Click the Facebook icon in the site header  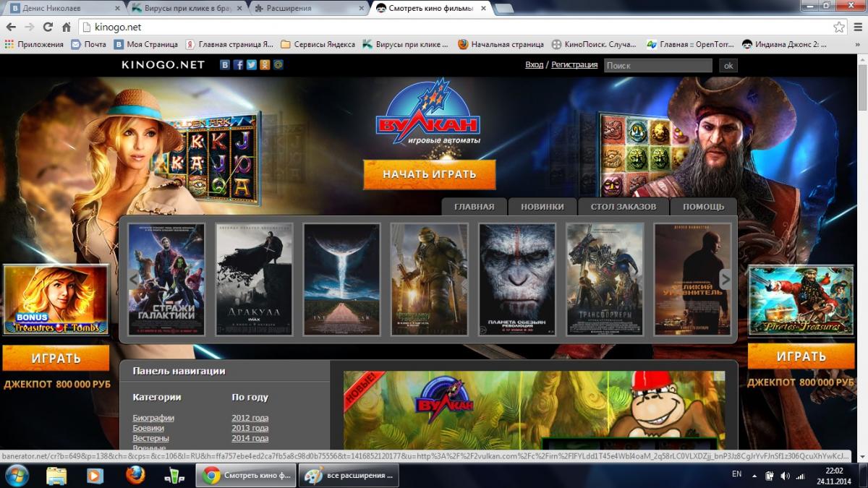[238, 64]
